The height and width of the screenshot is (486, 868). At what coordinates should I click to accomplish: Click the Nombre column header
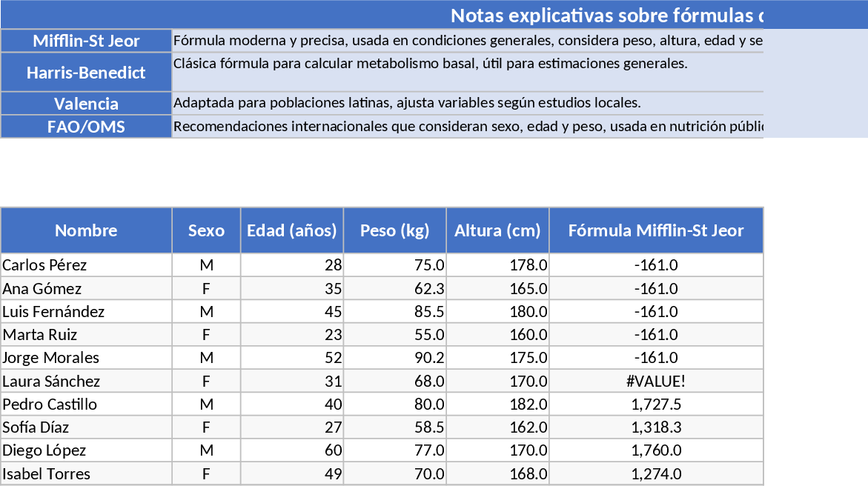point(87,230)
